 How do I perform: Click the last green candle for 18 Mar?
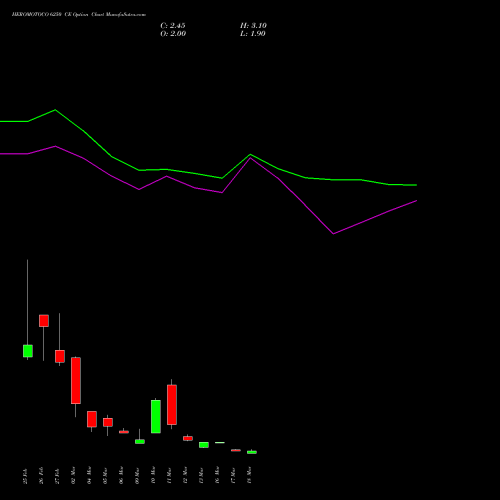pyautogui.click(x=252, y=452)
